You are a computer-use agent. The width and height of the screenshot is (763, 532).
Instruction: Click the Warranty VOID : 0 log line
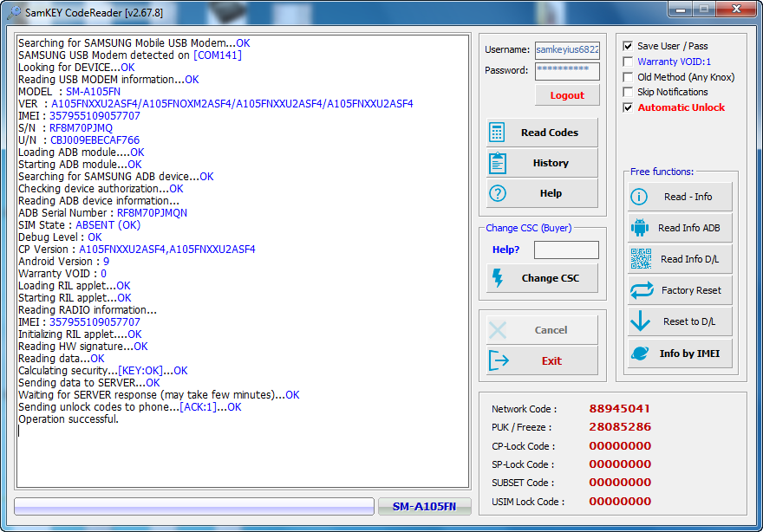click(x=62, y=274)
